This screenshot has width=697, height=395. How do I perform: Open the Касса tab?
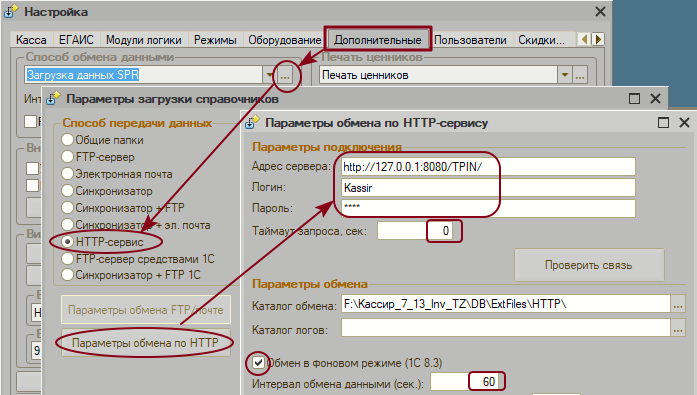(x=31, y=40)
